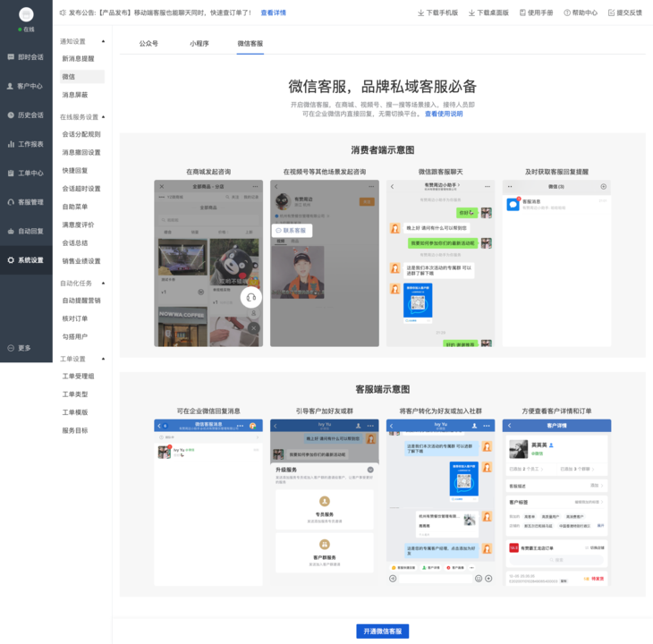Click the 在商城发起咨询 preview thumbnail

click(x=208, y=263)
